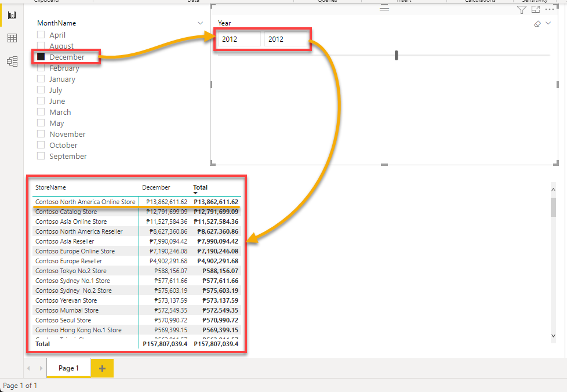Image resolution: width=567 pixels, height=392 pixels.
Task: Check the January checkbox
Action: pyautogui.click(x=41, y=79)
